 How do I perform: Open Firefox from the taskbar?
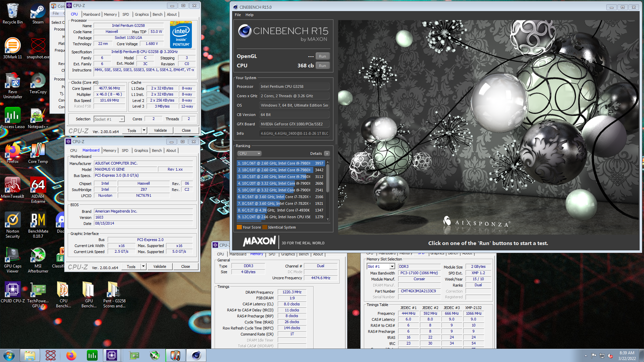pyautogui.click(x=71, y=355)
